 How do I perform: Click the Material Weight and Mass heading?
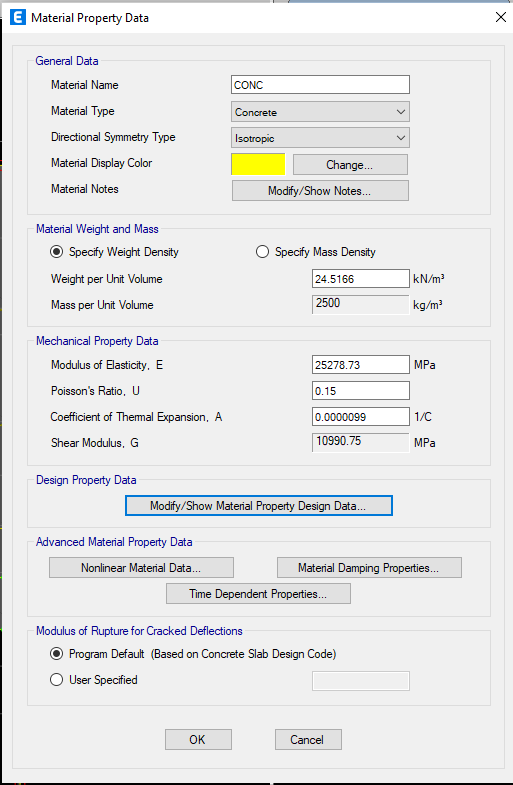click(x=97, y=229)
